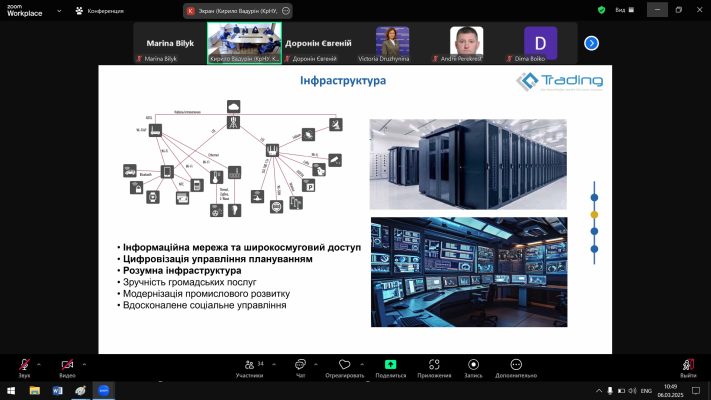Click the Інфраструктура slide title
The width and height of the screenshot is (711, 400).
click(343, 81)
